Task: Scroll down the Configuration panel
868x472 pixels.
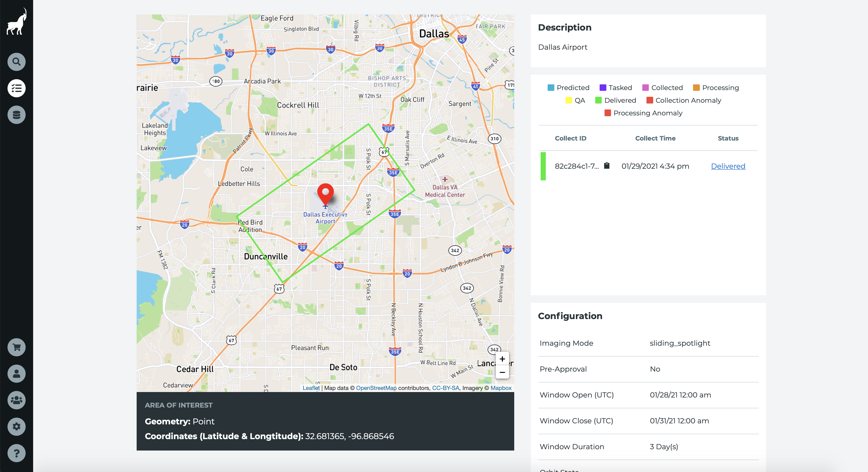Action: [647, 407]
